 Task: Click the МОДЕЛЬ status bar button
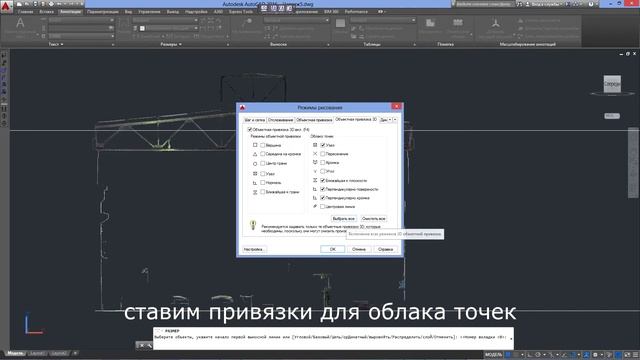pos(493,355)
